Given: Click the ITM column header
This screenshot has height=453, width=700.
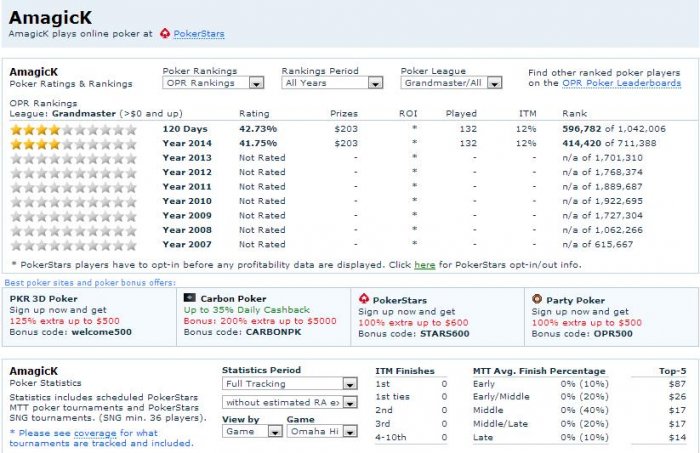Looking at the screenshot, I should (528, 114).
